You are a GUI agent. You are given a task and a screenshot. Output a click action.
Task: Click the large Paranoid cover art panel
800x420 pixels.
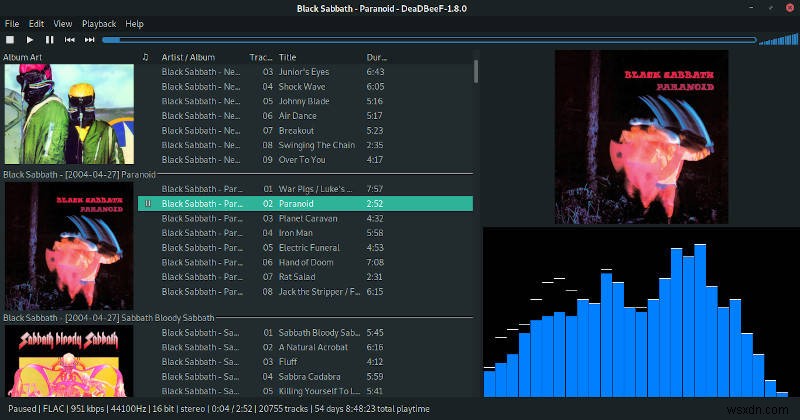641,137
